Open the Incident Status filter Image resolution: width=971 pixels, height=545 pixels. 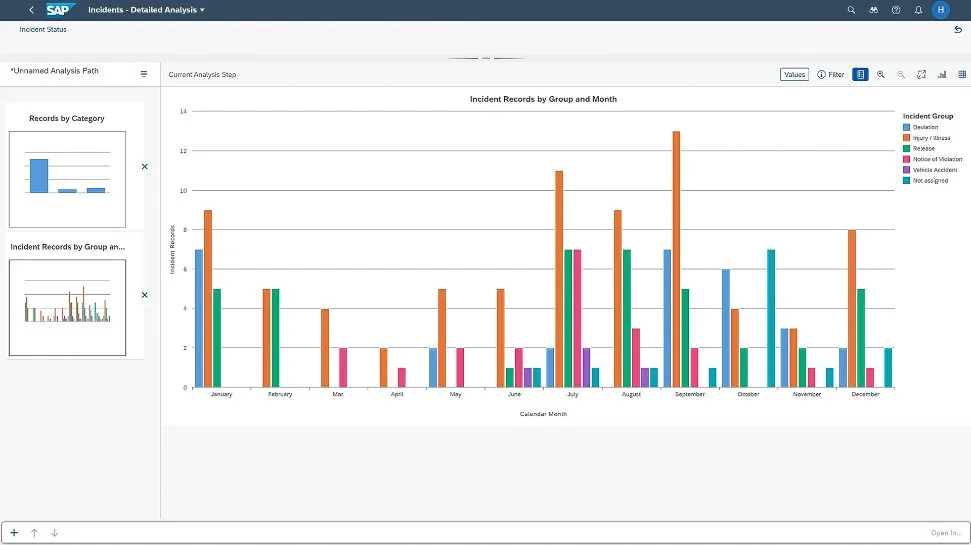coord(43,30)
